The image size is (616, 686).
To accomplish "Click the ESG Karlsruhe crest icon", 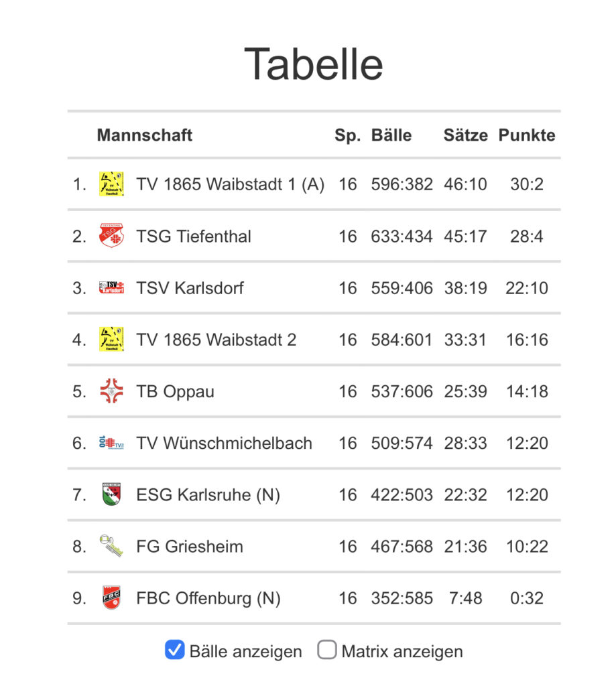I will click(111, 494).
